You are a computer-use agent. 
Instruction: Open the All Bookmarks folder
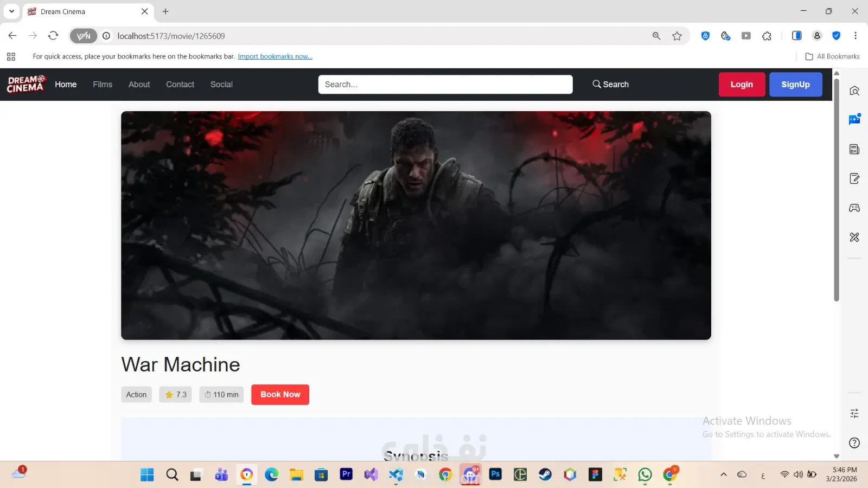coord(833,56)
